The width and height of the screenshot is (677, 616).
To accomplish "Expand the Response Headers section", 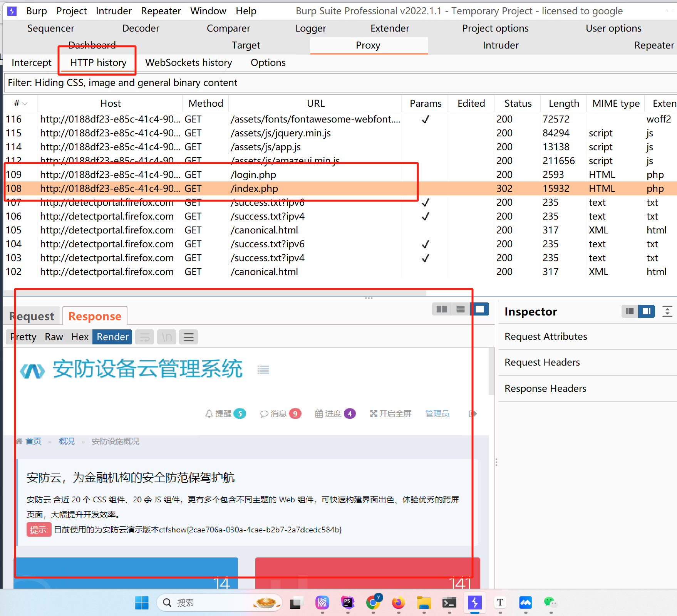I will (545, 388).
